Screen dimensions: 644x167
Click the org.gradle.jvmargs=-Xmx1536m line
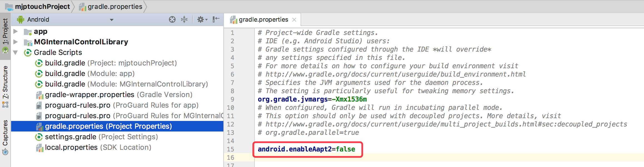click(312, 99)
